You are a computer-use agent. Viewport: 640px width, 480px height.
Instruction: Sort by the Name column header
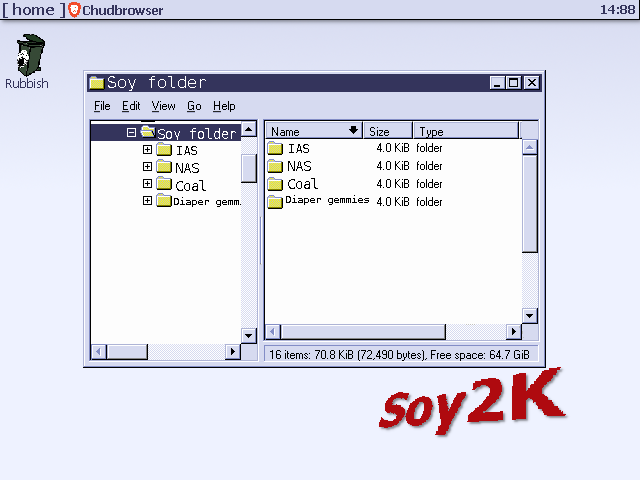314,131
